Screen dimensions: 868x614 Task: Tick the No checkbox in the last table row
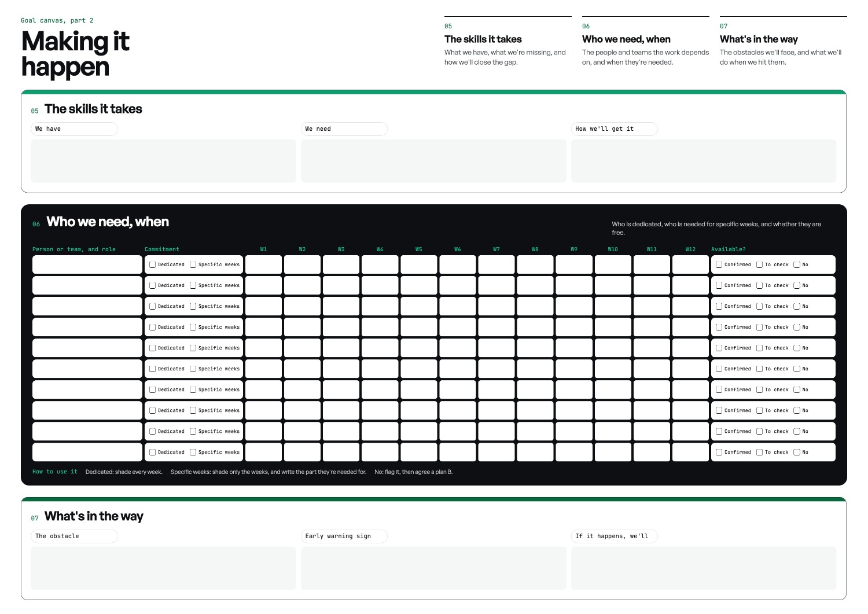click(797, 452)
